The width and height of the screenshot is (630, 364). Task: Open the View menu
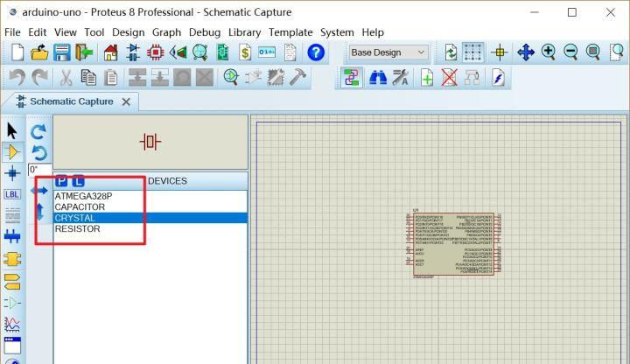click(x=66, y=32)
